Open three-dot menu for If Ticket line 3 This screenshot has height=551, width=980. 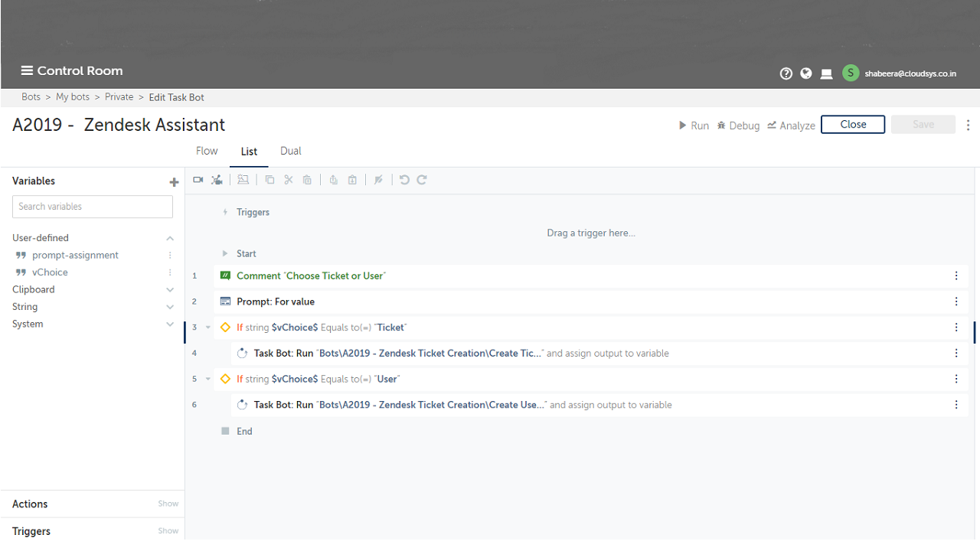[956, 328]
